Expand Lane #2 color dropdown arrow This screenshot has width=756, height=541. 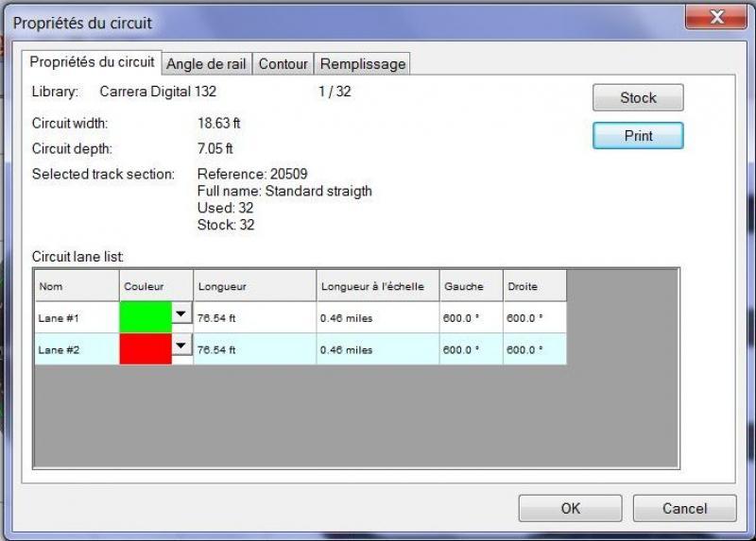click(181, 347)
